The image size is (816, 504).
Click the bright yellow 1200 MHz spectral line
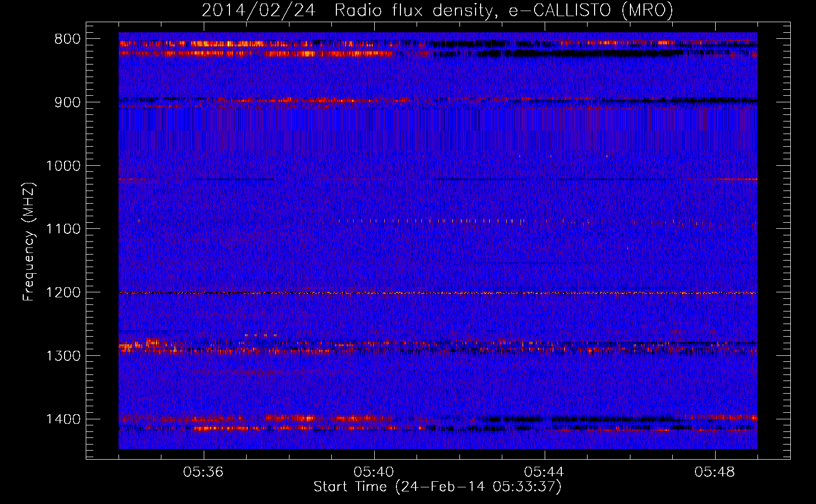438,293
